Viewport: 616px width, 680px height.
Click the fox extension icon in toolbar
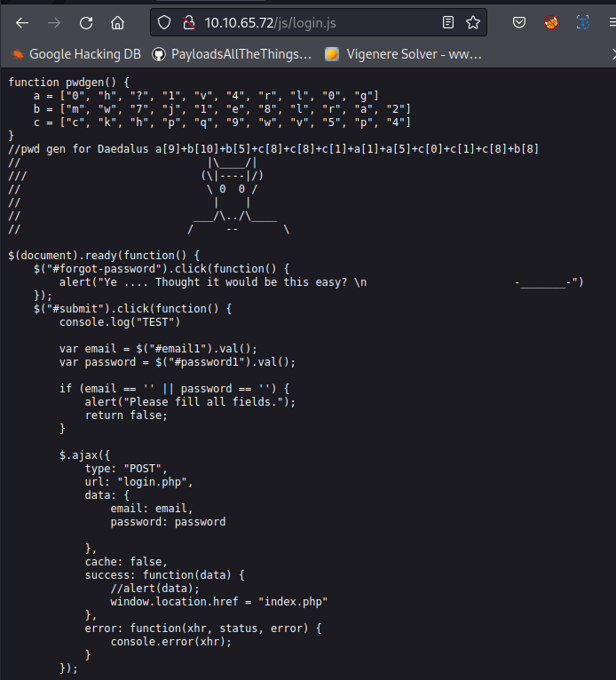click(551, 22)
